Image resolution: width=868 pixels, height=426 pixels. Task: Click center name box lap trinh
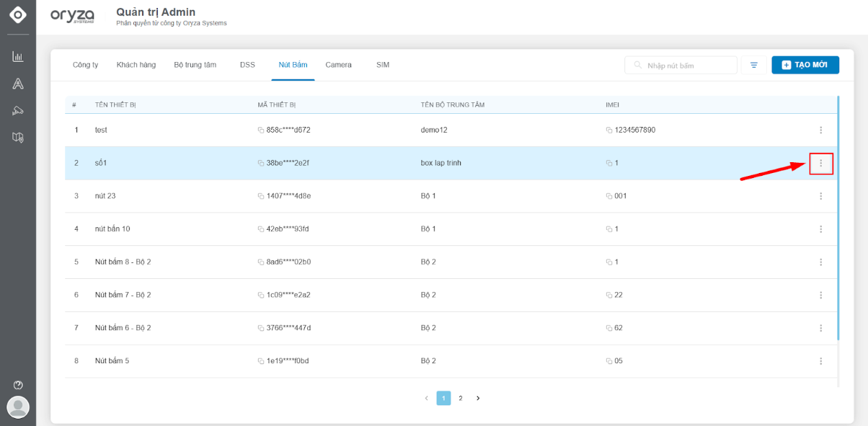click(441, 164)
